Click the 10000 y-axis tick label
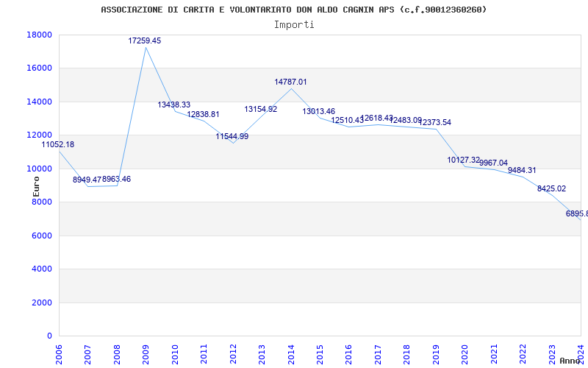This screenshot has width=588, height=368. (x=39, y=169)
